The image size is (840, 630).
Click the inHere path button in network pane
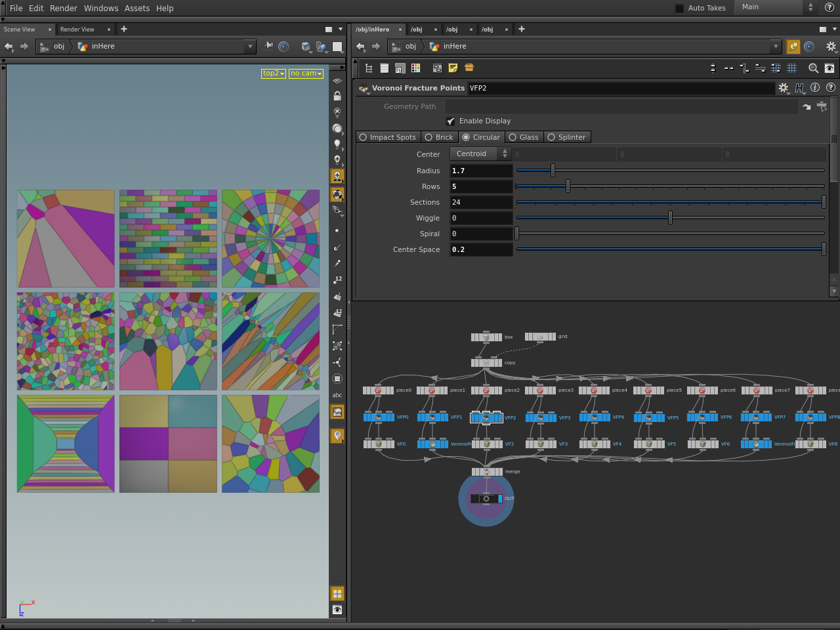448,47
